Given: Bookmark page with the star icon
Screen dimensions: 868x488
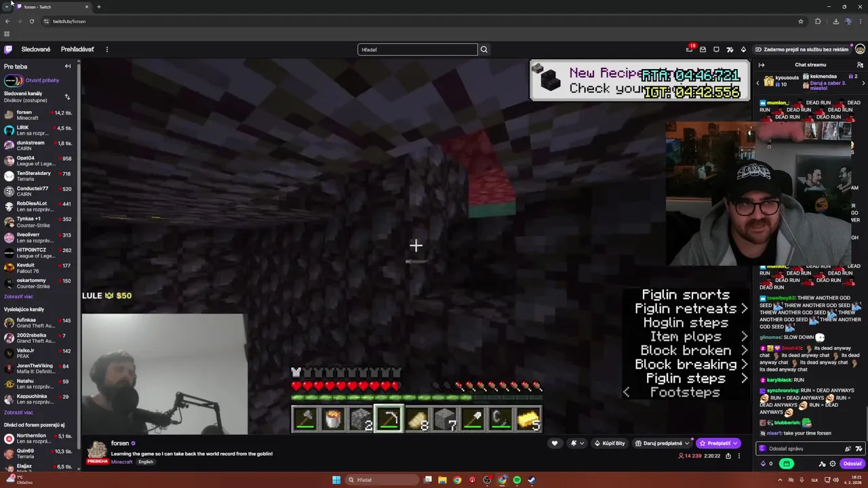Looking at the screenshot, I should [x=801, y=21].
